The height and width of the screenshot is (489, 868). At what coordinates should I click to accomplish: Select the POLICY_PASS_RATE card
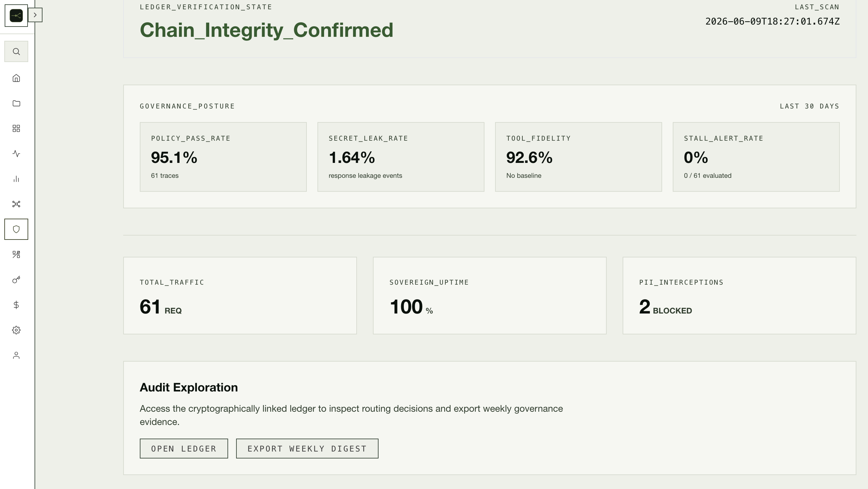(223, 157)
